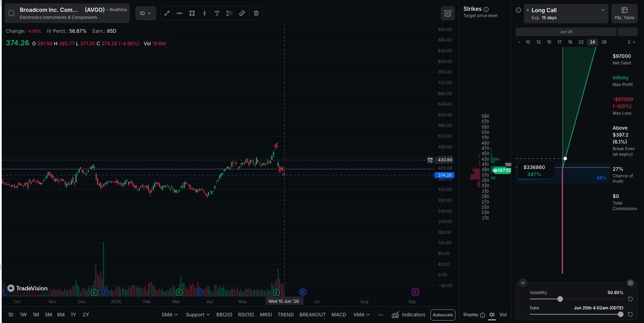Screen dimensions: 644x323
Task: Toggle the RSI(15) indicator
Action: [x=246, y=315]
